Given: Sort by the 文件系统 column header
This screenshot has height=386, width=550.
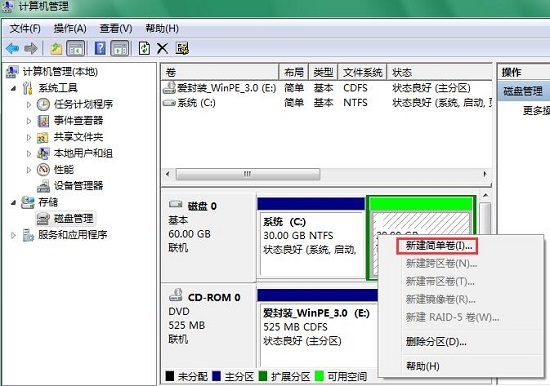Looking at the screenshot, I should click(x=362, y=72).
